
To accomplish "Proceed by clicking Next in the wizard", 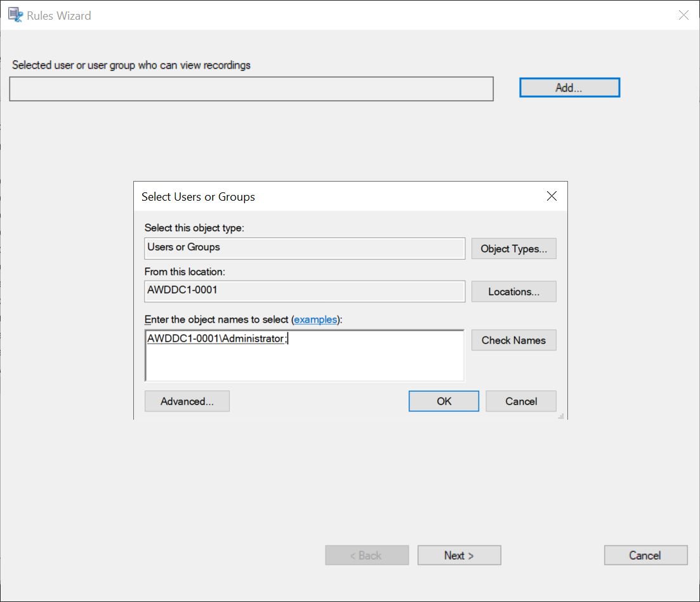I will (x=459, y=555).
